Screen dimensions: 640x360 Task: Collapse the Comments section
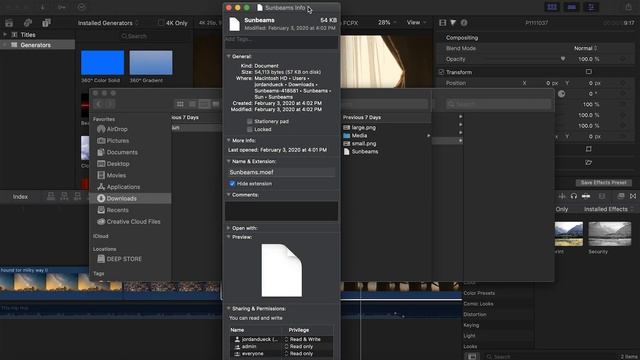[229, 195]
